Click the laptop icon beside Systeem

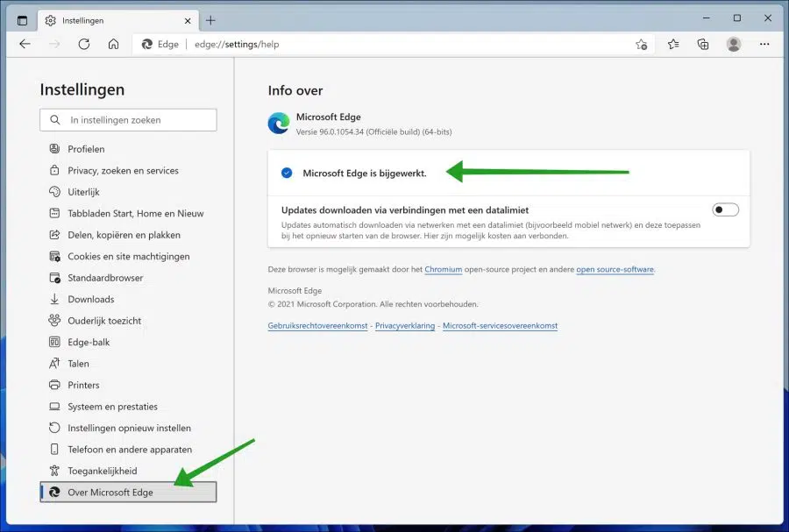coord(54,407)
